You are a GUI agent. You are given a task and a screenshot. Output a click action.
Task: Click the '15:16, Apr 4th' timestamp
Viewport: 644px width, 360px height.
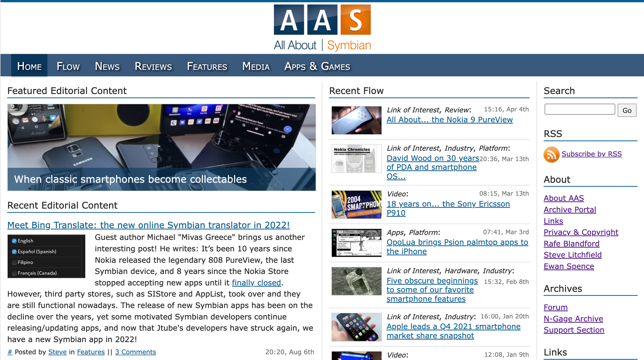pyautogui.click(x=506, y=109)
